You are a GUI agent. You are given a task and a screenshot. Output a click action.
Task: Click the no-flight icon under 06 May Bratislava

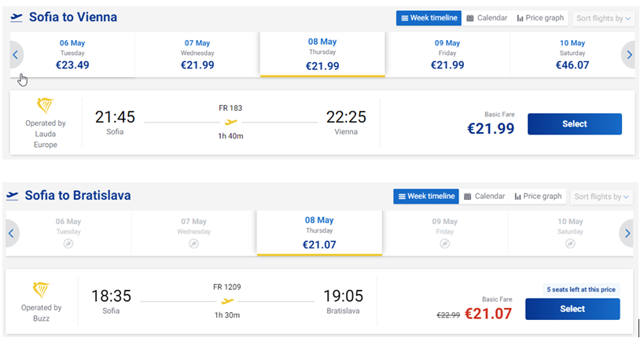[x=68, y=244]
